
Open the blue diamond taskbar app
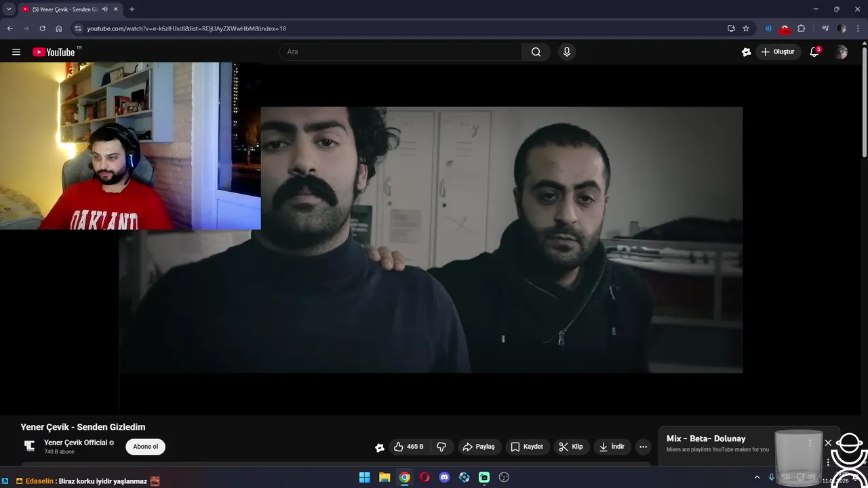point(465,477)
